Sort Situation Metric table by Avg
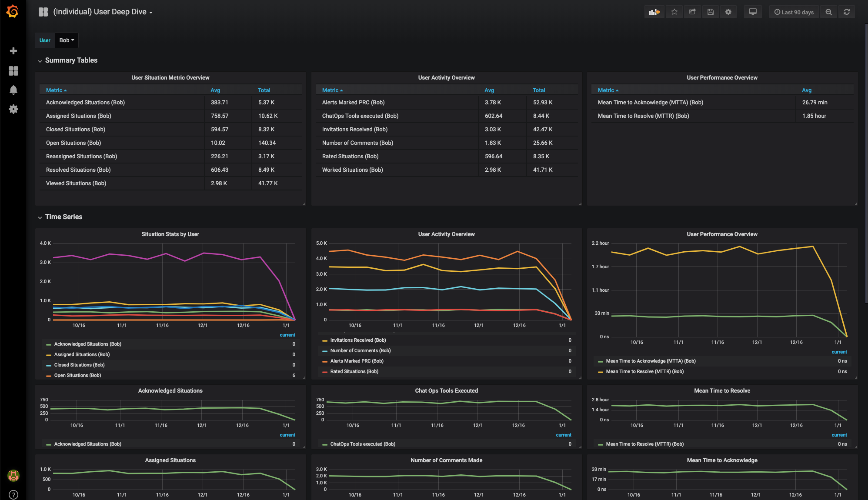 tap(215, 90)
